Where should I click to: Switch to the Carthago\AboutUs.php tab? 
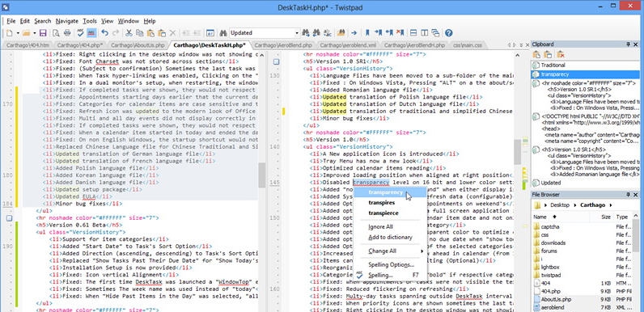coord(138,45)
